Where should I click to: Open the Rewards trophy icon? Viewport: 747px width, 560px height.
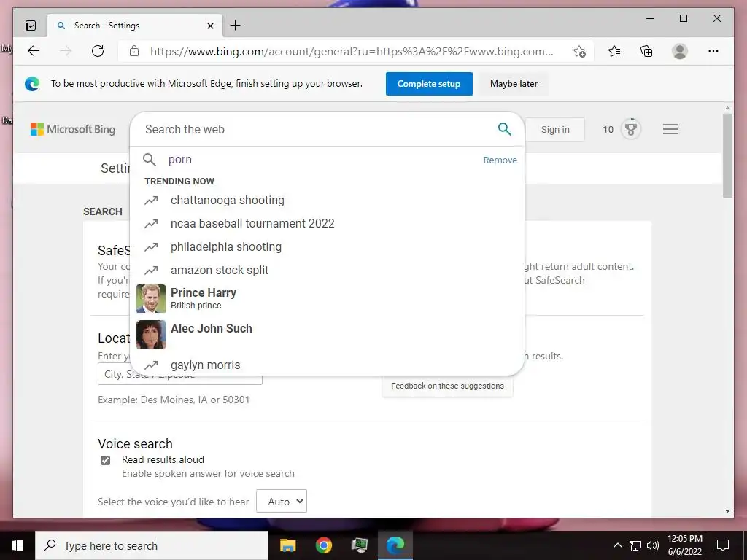click(x=631, y=129)
